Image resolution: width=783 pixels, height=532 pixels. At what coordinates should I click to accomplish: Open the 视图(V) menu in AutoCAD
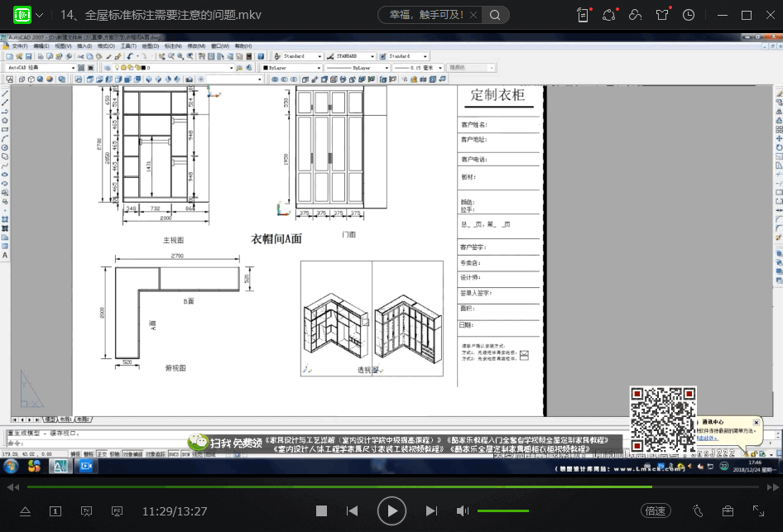[63, 46]
